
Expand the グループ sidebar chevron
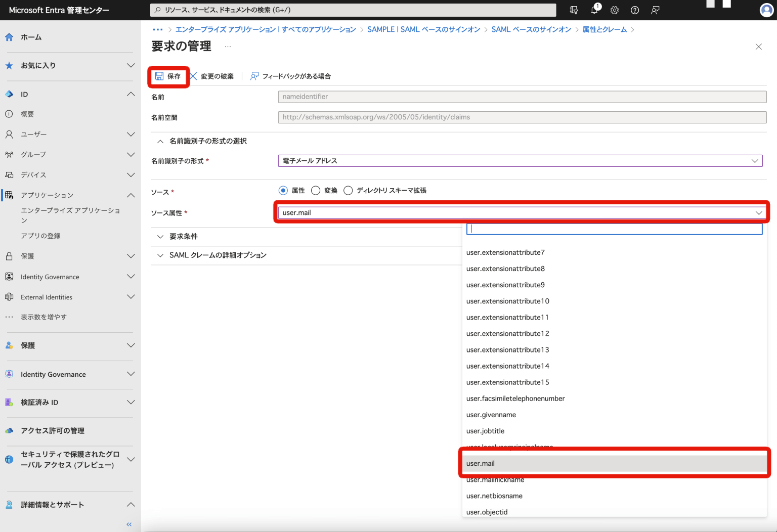[x=131, y=154]
